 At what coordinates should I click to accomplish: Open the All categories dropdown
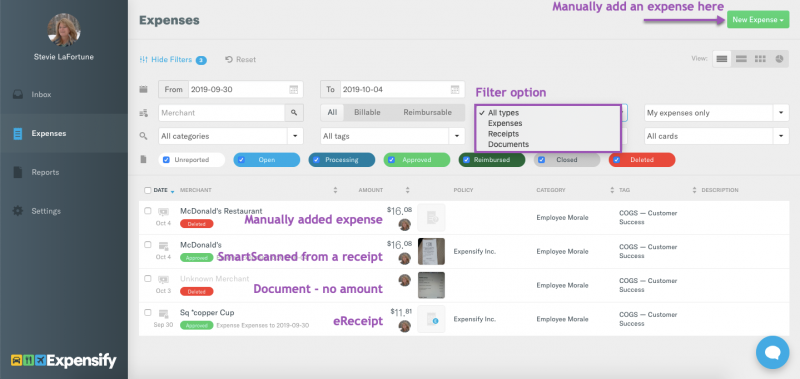click(x=231, y=136)
